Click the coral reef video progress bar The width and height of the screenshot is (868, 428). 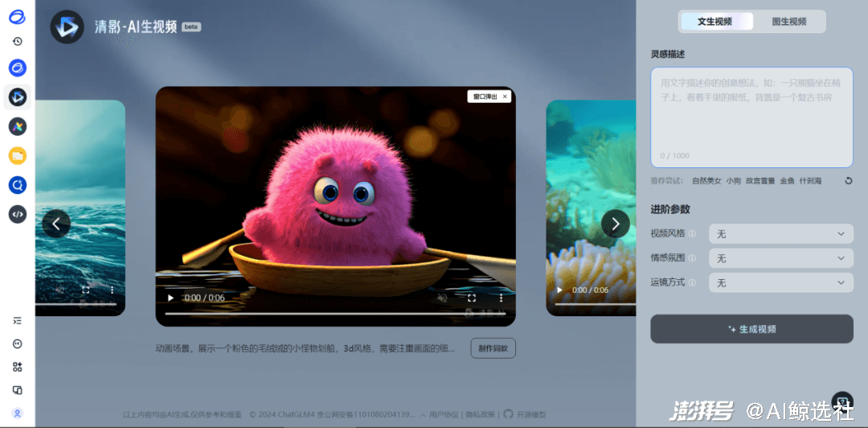(x=595, y=304)
